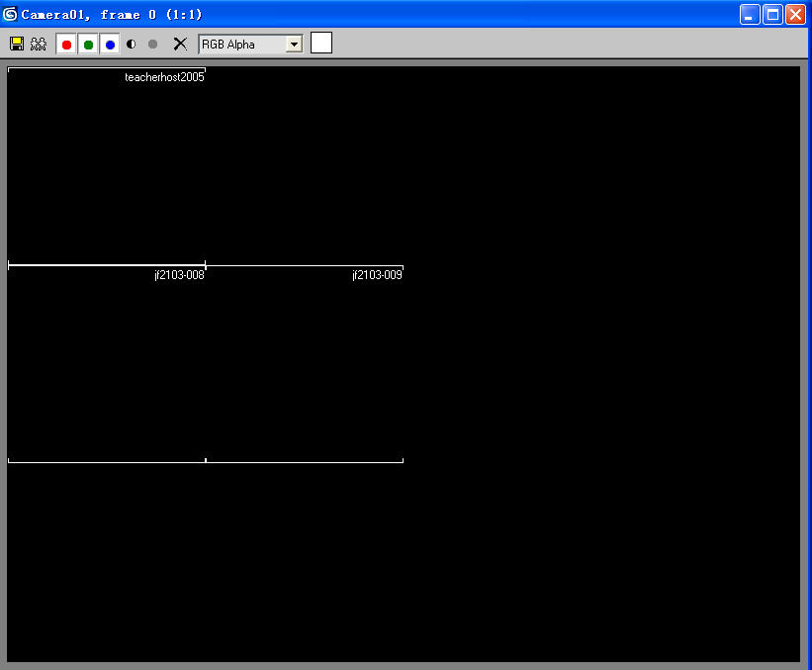812x670 pixels.
Task: Toggle the blue channel button
Action: [110, 45]
